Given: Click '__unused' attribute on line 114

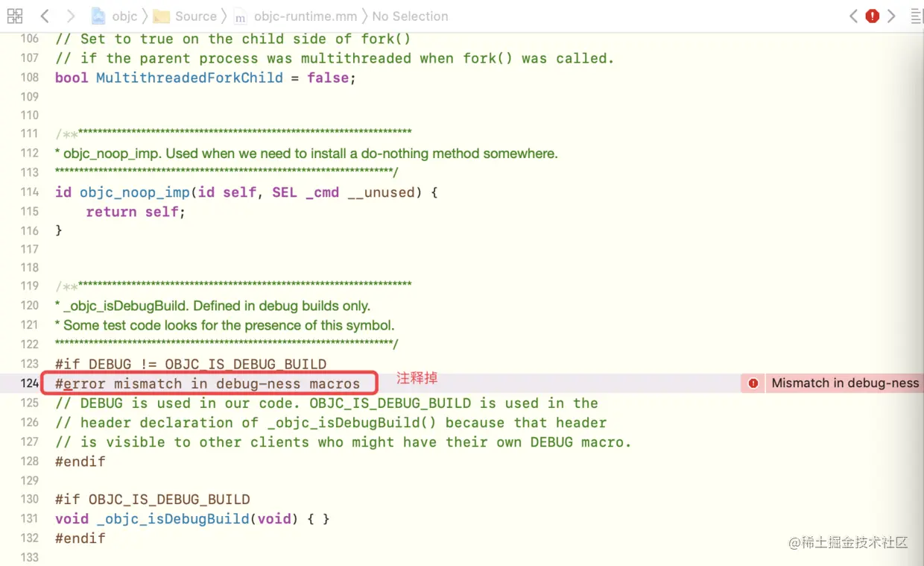Looking at the screenshot, I should tap(381, 192).
